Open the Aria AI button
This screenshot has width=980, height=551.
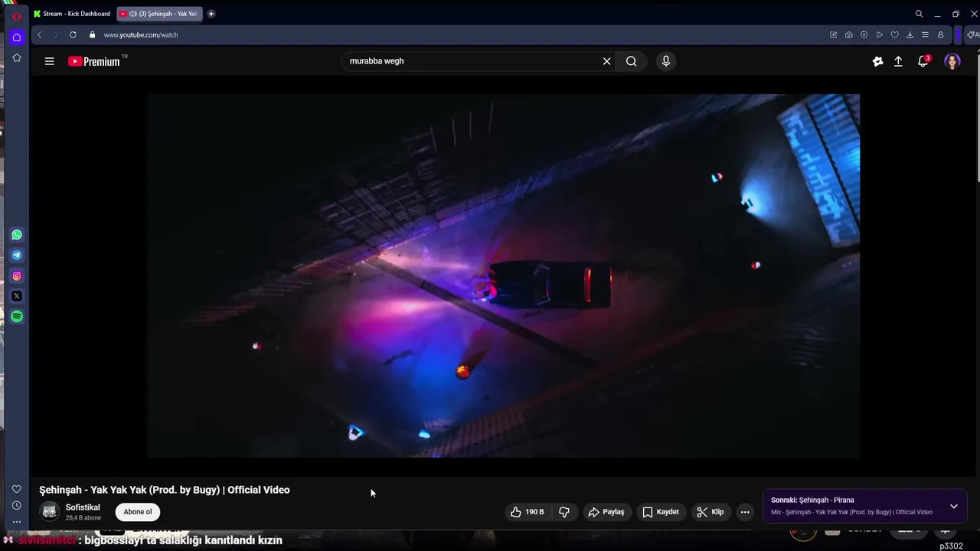click(972, 34)
